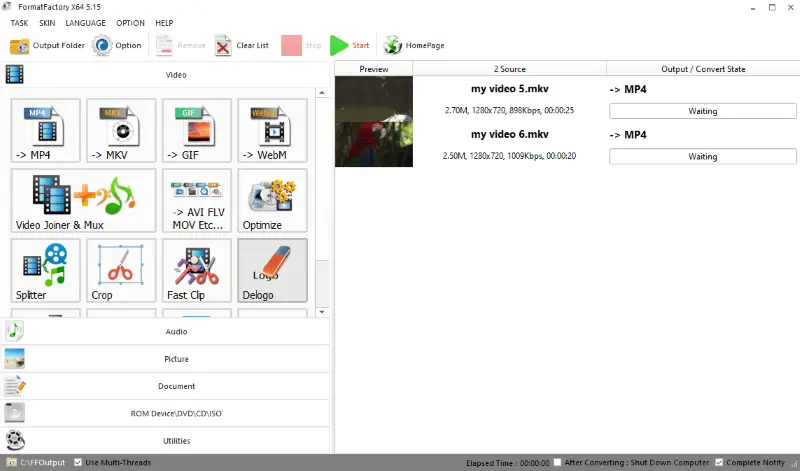Expand the ROM Device\DVD\CD\ISO panel
Image resolution: width=800 pixels, height=471 pixels.
tap(166, 413)
